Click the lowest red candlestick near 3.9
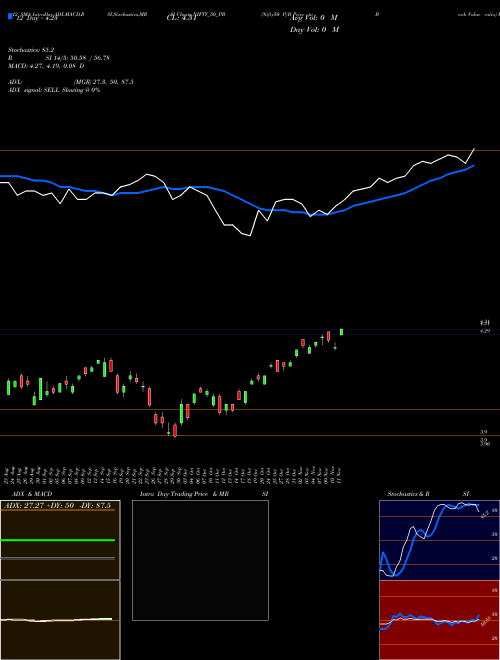Viewport: 500px width, 660px height. click(175, 431)
